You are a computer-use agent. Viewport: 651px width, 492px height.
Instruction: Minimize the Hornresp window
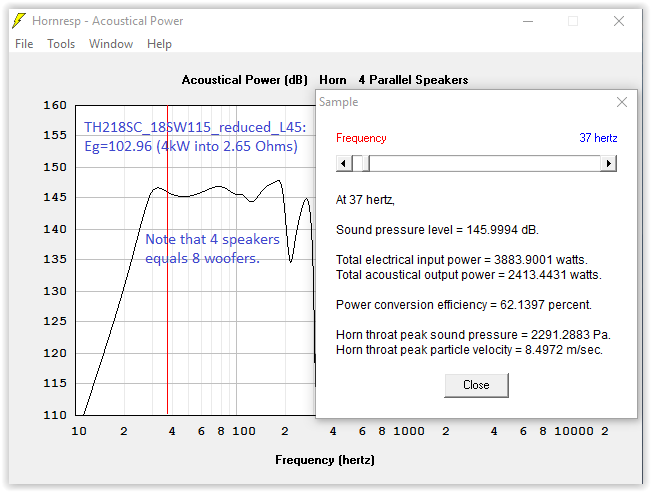click(x=528, y=21)
